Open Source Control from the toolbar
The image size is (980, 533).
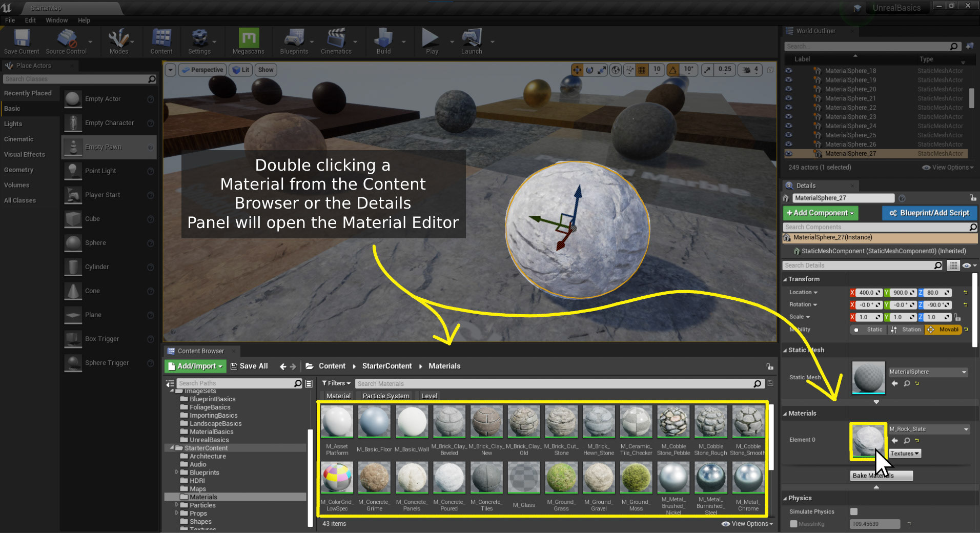coord(66,41)
